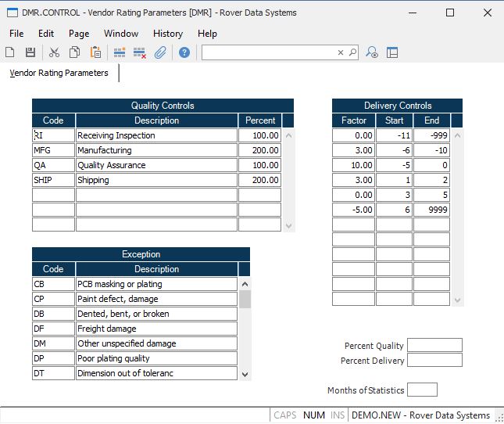Click the New record icon
The image size is (504, 424).
10,52
